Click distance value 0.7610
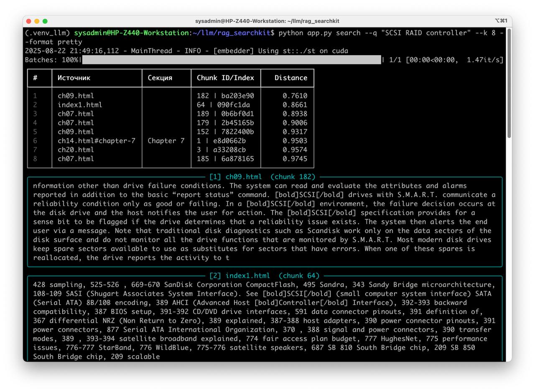The width and height of the screenshot is (535, 392). (295, 96)
